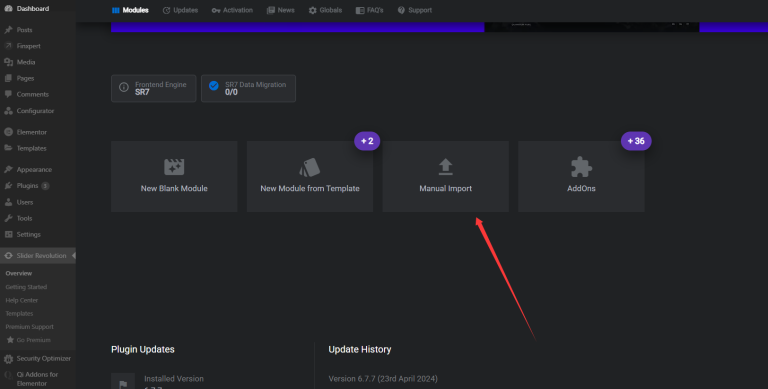This screenshot has width=768, height=389.
Task: Click the Appearance paintbrush icon
Action: (8, 170)
